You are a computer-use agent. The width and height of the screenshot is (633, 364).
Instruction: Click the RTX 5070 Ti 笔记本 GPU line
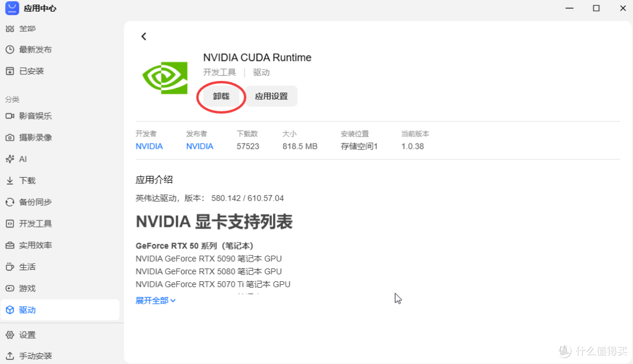pos(213,284)
